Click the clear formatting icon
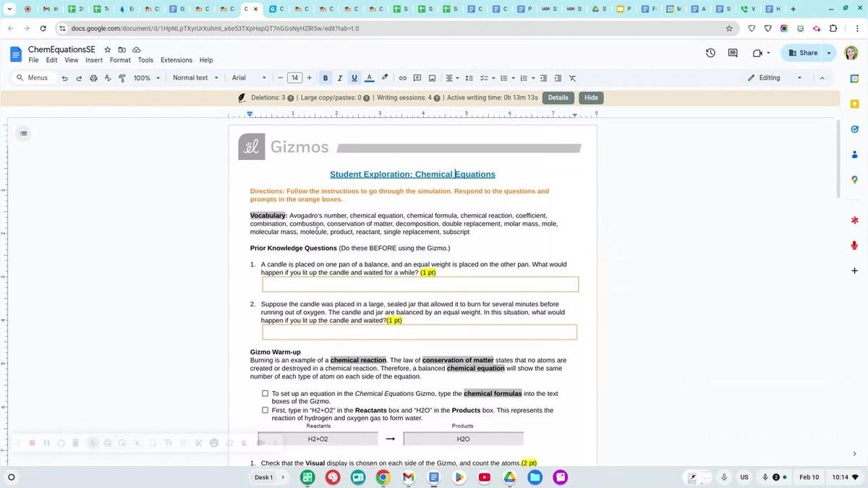The image size is (868, 488). click(572, 78)
